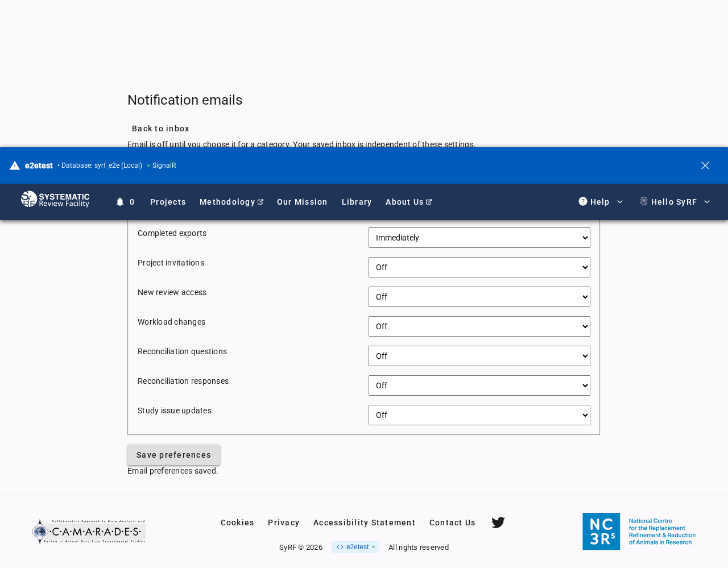Open the notifications bell icon
This screenshot has height=568, width=728.
click(120, 202)
